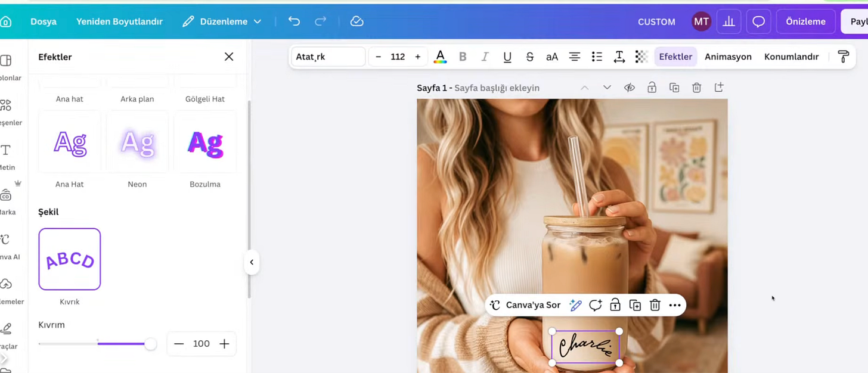Open the line spacing tool

tap(619, 57)
